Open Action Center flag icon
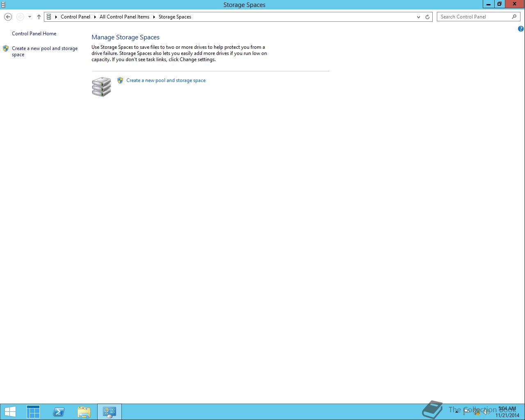This screenshot has height=420, width=525. click(467, 412)
